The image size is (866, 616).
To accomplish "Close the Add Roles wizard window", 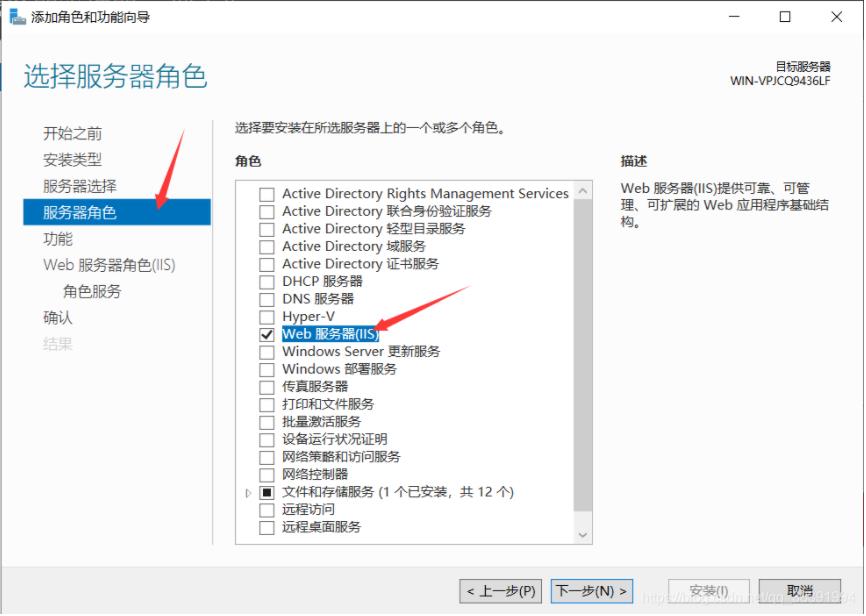I will pos(836,17).
